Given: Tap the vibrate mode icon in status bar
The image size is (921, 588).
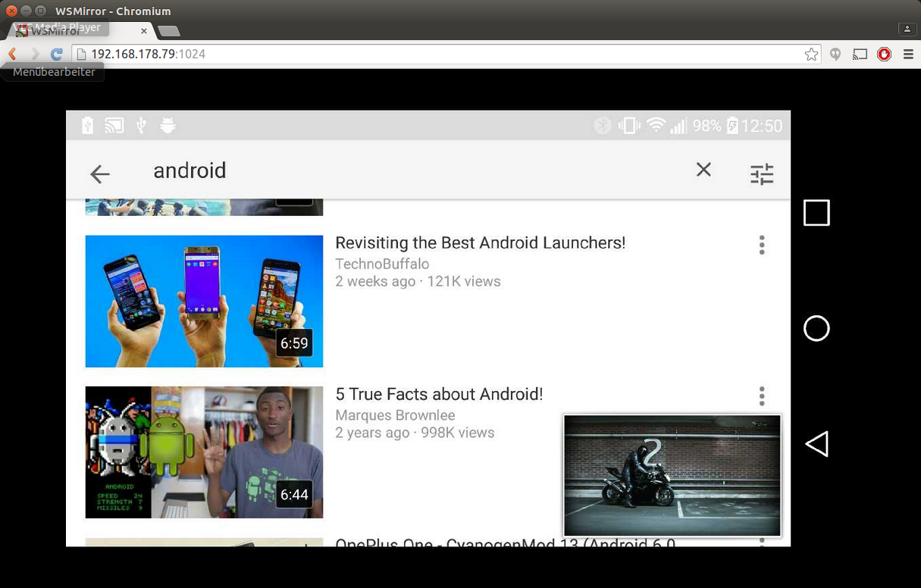Looking at the screenshot, I should pyautogui.click(x=629, y=126).
